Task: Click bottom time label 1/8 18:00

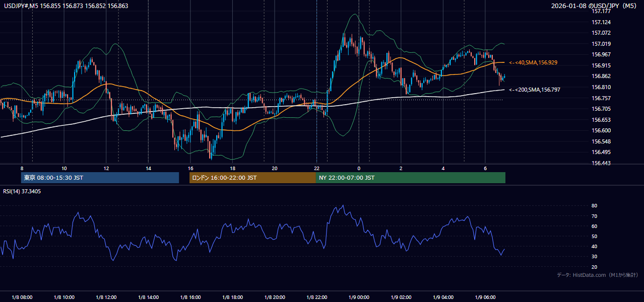Action: [x=232, y=297]
